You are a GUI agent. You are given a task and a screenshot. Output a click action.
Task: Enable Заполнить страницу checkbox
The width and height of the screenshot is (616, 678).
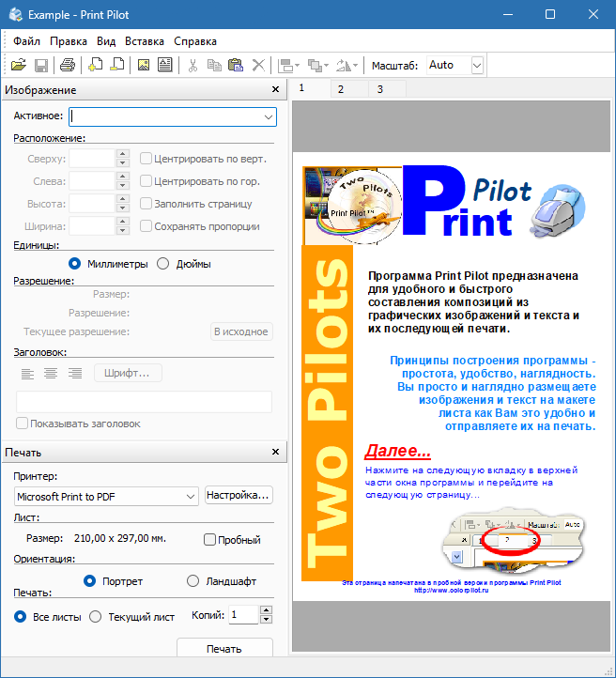point(146,204)
